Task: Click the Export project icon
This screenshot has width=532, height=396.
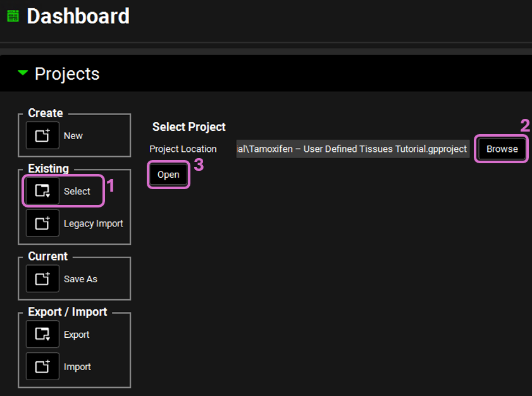Action: [x=42, y=335]
